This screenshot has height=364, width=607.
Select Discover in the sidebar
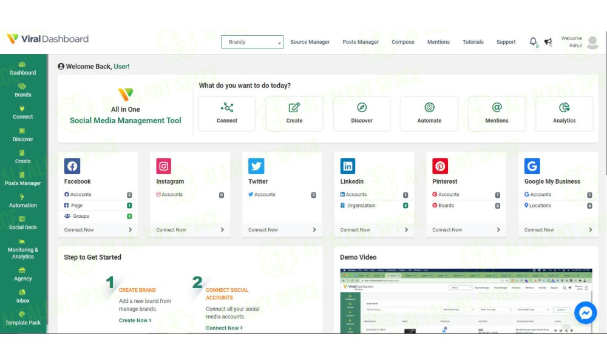[x=23, y=135]
